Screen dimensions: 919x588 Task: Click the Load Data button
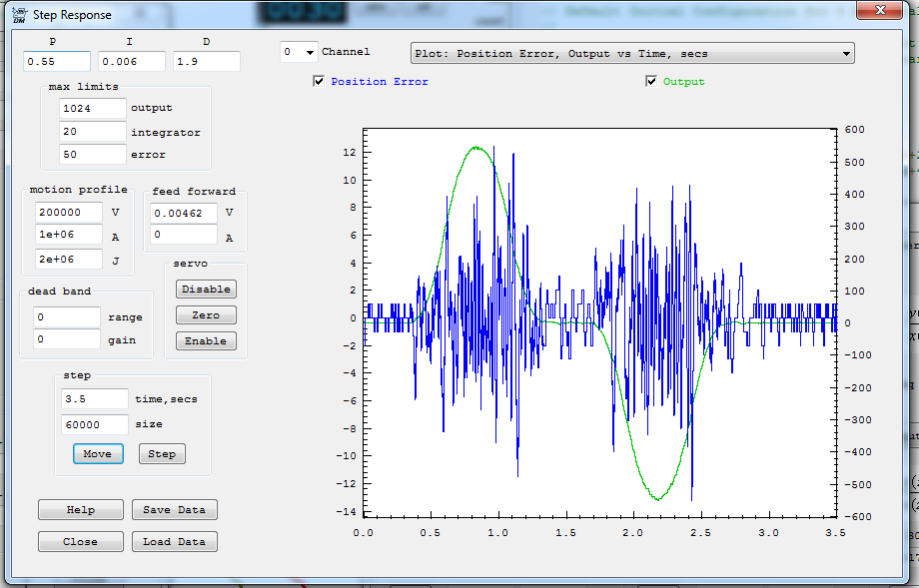pos(175,542)
